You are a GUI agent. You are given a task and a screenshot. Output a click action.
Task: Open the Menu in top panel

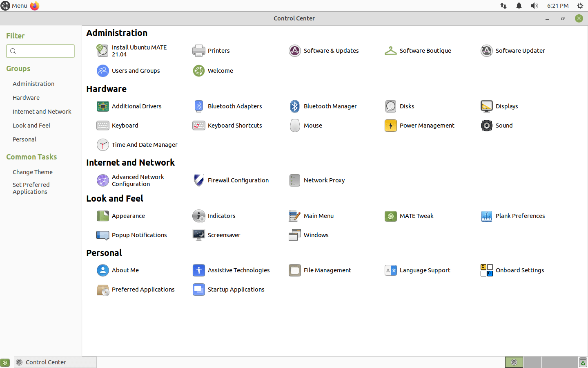14,6
